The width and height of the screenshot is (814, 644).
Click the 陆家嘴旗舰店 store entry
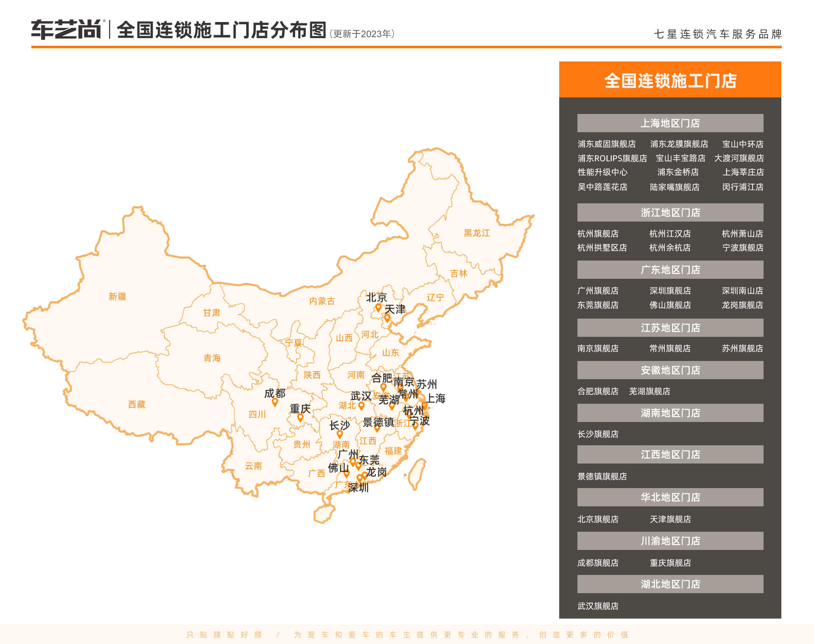675,187
